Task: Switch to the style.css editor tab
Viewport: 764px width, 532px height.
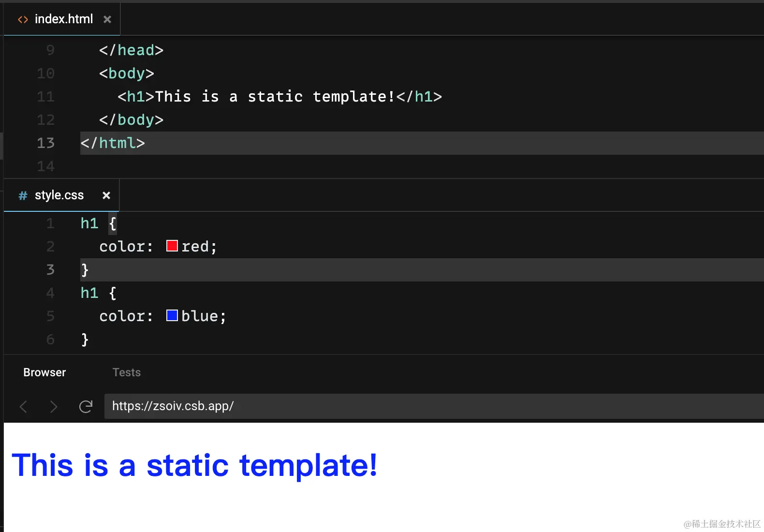Action: click(x=59, y=195)
